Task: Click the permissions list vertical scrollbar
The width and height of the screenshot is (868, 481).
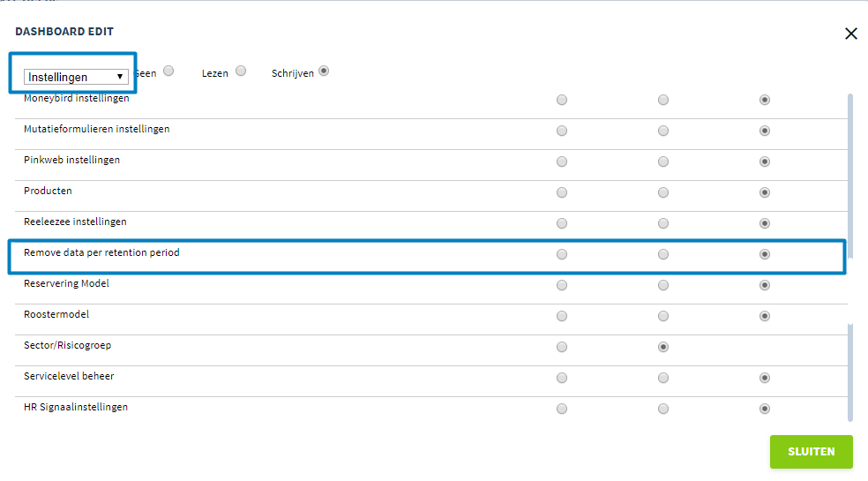Action: [850, 258]
